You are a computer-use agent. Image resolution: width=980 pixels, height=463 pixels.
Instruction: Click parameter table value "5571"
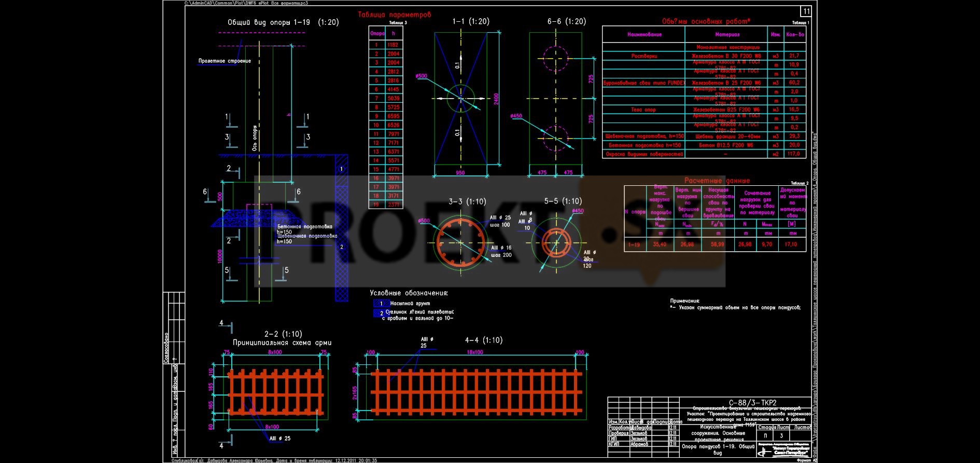(394, 160)
